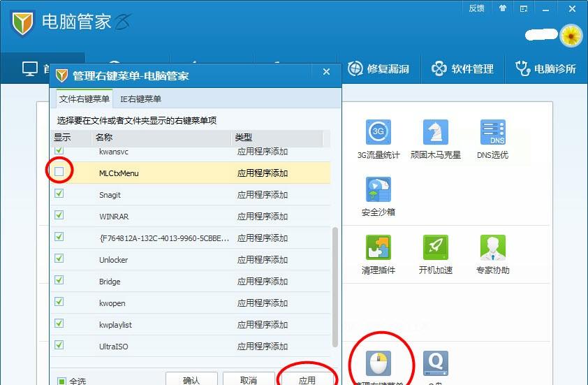This screenshot has height=385, width=588.
Task: Select the kwopen row name
Action: click(x=112, y=303)
